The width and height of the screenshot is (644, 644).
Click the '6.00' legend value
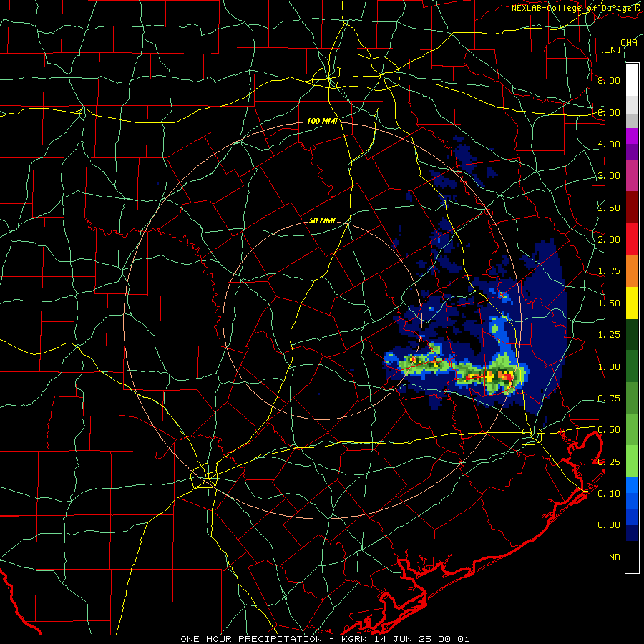coord(609,112)
